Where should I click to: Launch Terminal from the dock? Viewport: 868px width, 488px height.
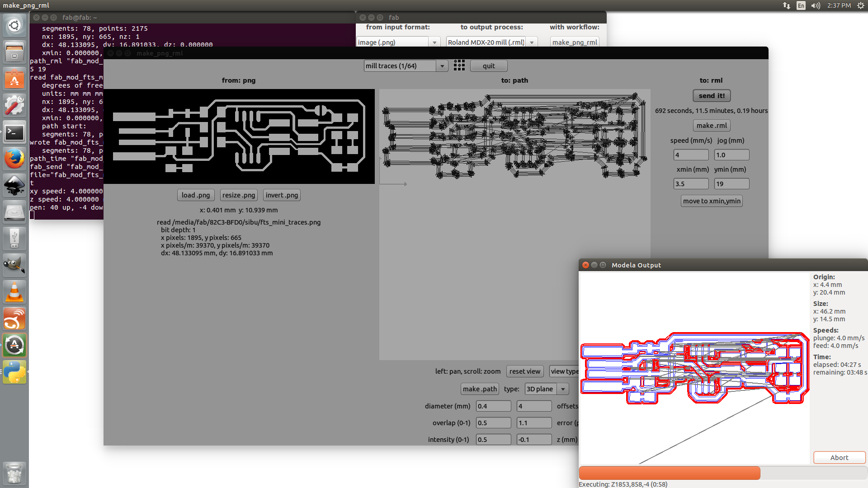pyautogui.click(x=14, y=132)
